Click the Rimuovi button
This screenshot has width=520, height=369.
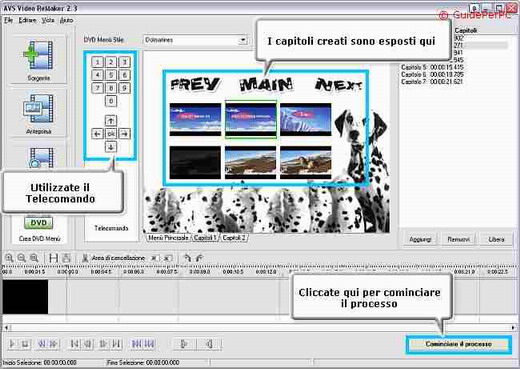point(458,239)
